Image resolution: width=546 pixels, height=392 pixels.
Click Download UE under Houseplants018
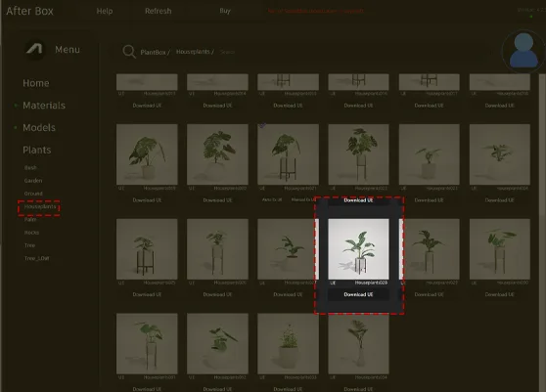(500, 106)
